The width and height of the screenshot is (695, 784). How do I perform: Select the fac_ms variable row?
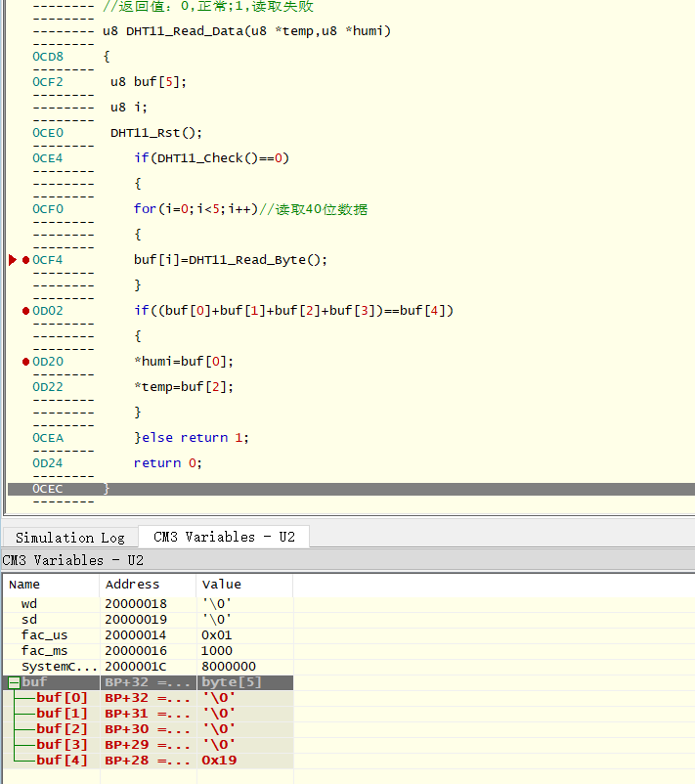click(x=148, y=651)
